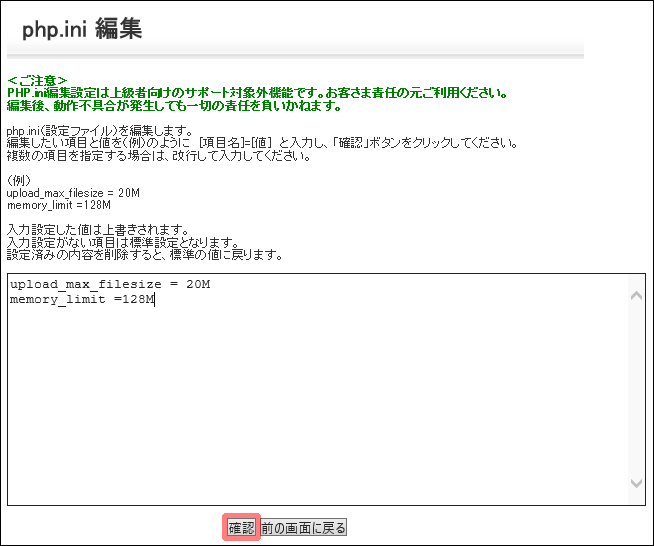654x546 pixels.
Task: Click the green line starting 編集後、動作不具合が発生しても
Action: 174,106
